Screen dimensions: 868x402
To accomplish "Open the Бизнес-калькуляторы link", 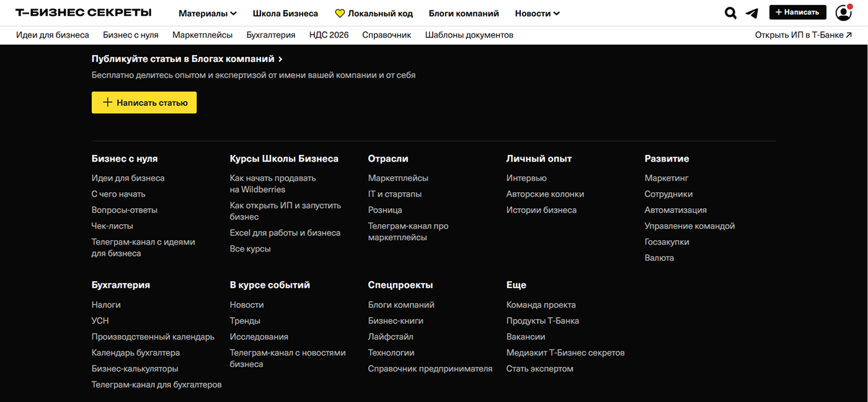I will tap(135, 369).
